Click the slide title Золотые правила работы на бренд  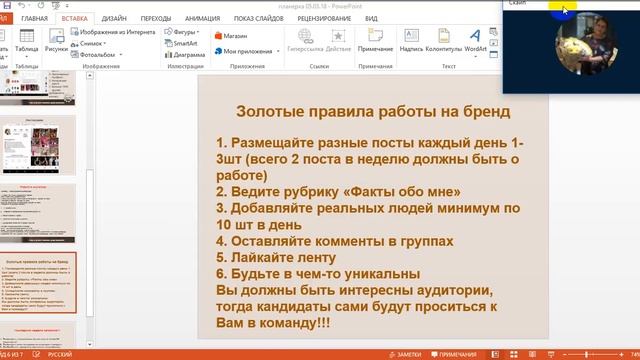click(373, 111)
